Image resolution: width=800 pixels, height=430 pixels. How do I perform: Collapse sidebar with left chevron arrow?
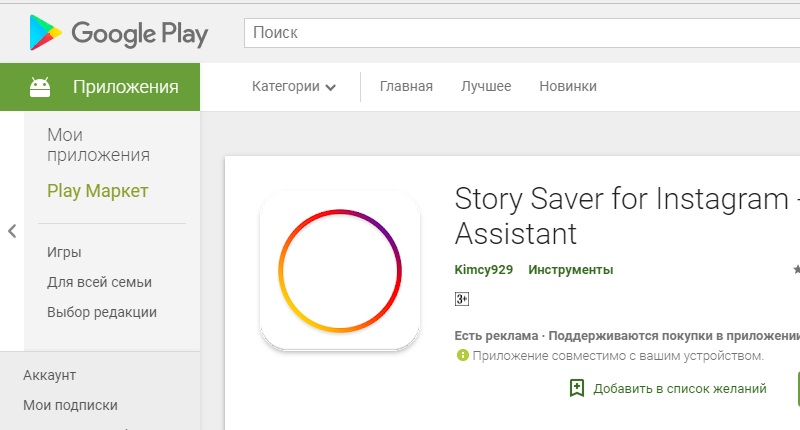pyautogui.click(x=12, y=232)
